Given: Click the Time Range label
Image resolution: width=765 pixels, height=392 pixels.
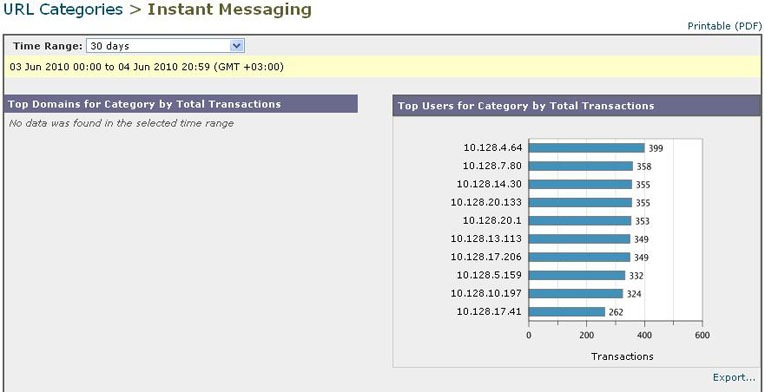Looking at the screenshot, I should pyautogui.click(x=48, y=46).
